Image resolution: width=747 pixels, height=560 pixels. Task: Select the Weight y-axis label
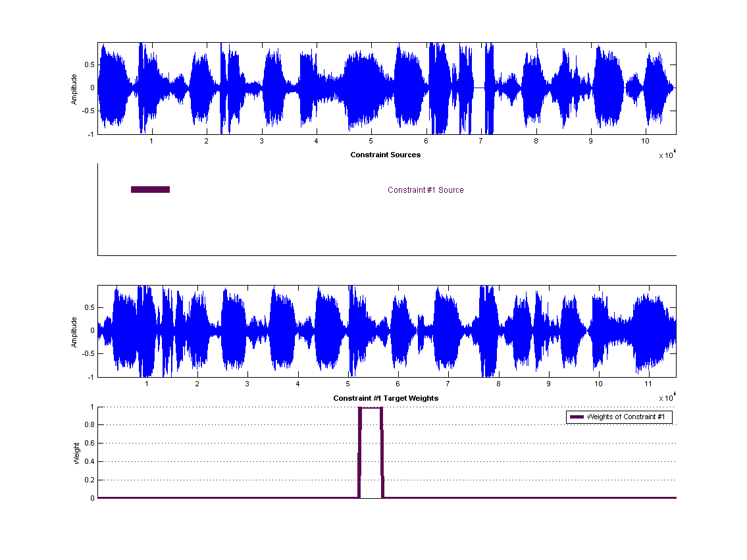coord(76,453)
